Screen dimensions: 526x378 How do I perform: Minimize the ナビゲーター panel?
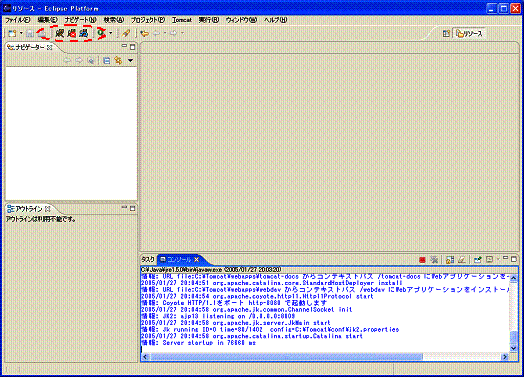click(124, 46)
